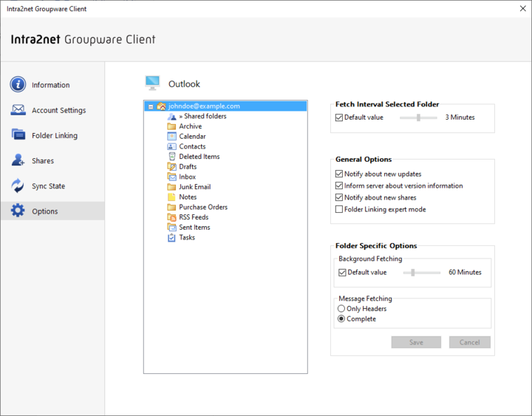Toggle Notify about new updates checkbox
Screen dimensions: 532x416
pyautogui.click(x=339, y=174)
